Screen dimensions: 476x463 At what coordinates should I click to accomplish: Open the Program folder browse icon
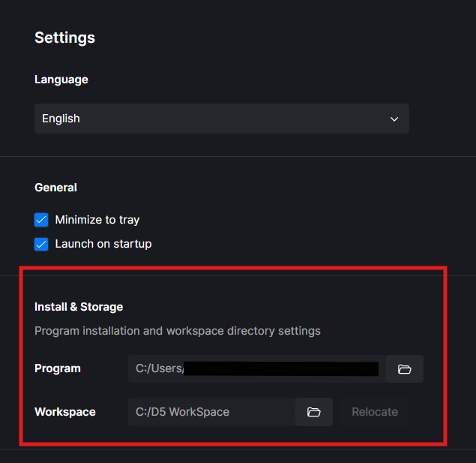pos(405,369)
